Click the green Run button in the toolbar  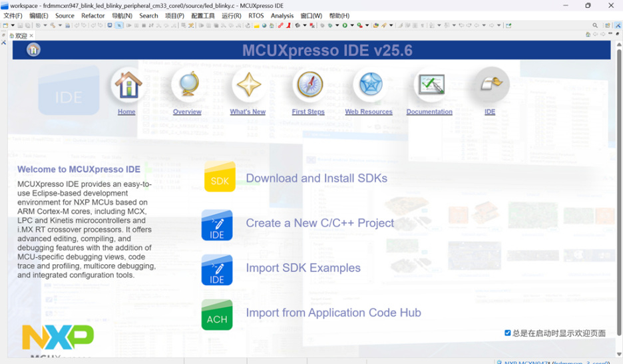coord(345,25)
